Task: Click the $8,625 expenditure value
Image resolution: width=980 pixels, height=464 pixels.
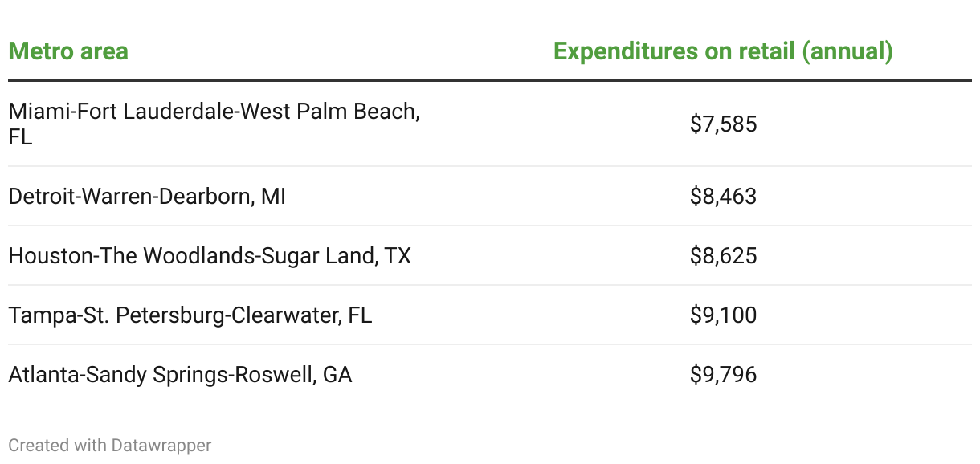Action: (x=723, y=256)
